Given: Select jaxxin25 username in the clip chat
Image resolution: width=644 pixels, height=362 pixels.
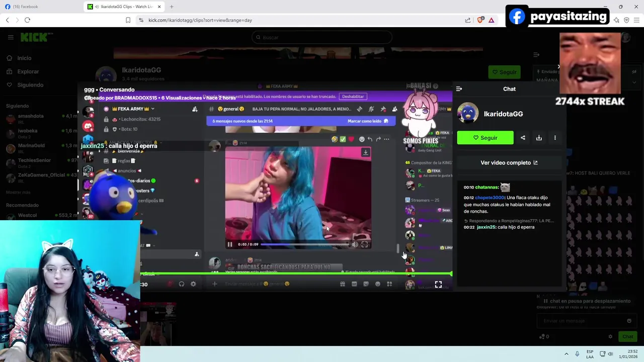Looking at the screenshot, I should 486,227.
